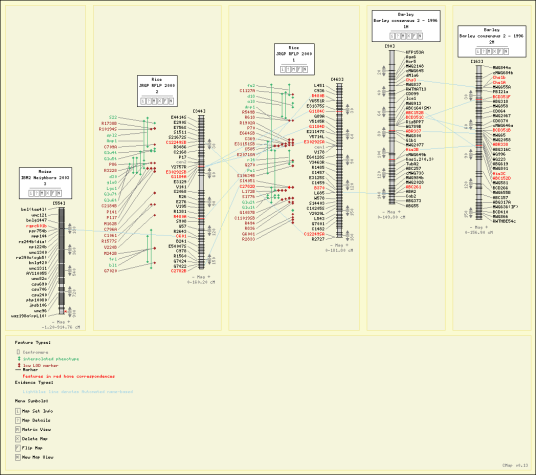Open New Map View icon for Maize map 3

click(x=59, y=193)
